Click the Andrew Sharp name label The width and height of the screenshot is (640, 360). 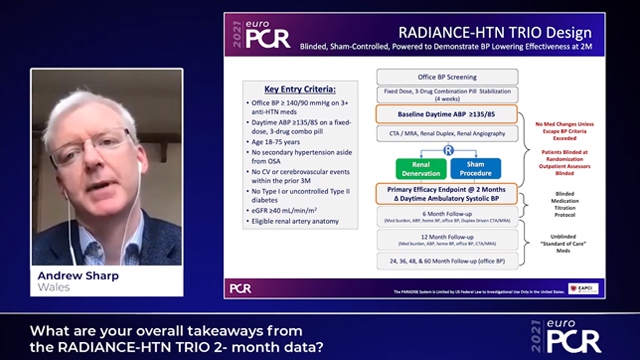(x=78, y=276)
